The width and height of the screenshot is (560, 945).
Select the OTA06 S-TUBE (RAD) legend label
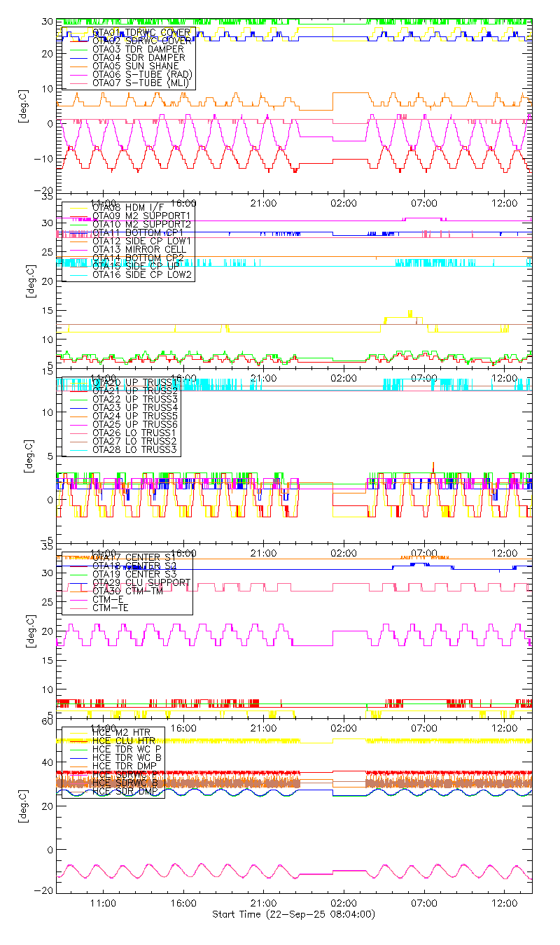click(142, 74)
